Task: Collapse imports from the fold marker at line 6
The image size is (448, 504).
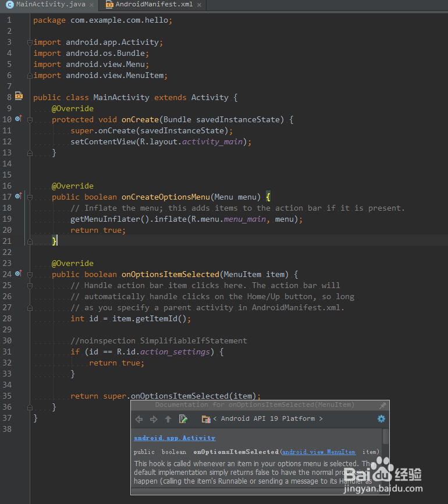Action: (x=30, y=76)
